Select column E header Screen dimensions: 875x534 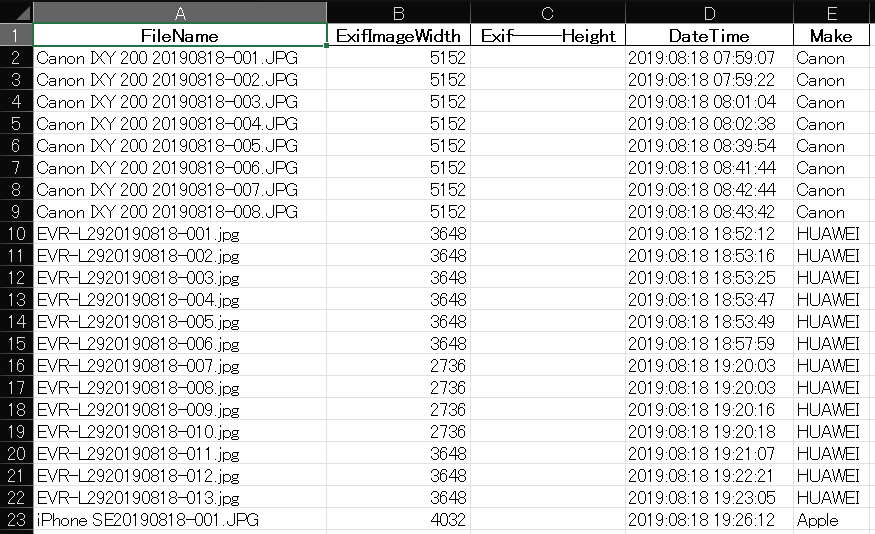pyautogui.click(x=833, y=12)
